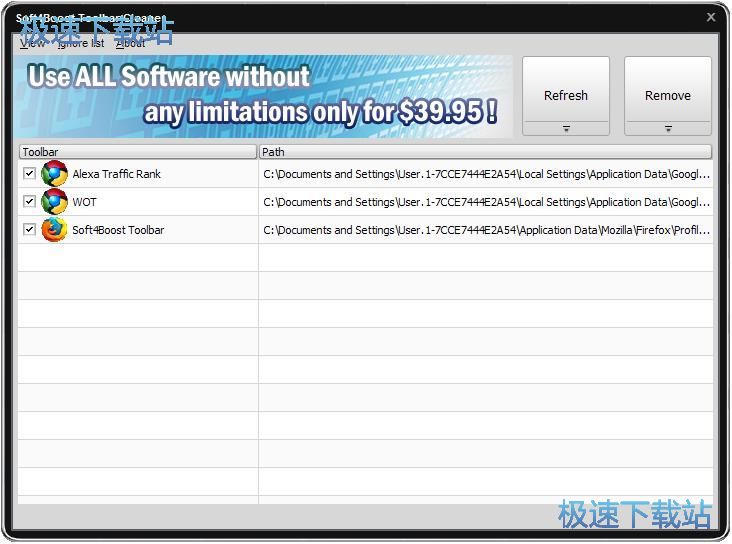Close the Soft4Boost Toolbar Cleaner window

[711, 17]
